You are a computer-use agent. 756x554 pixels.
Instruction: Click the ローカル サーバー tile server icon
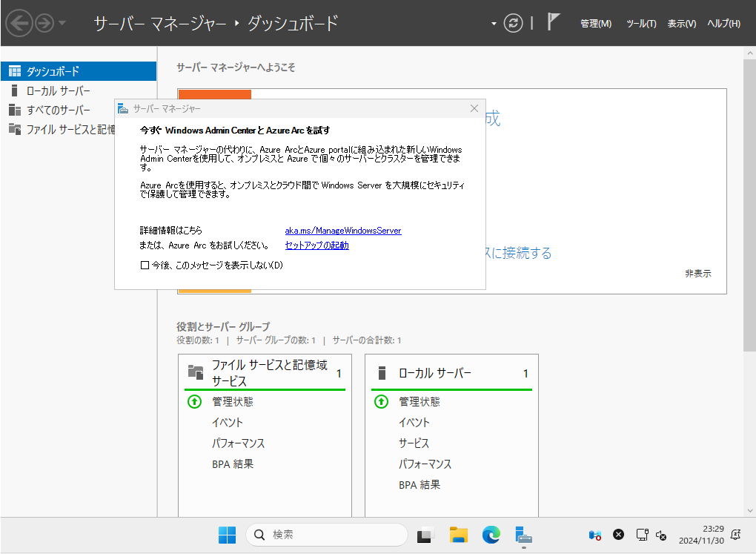click(x=382, y=372)
